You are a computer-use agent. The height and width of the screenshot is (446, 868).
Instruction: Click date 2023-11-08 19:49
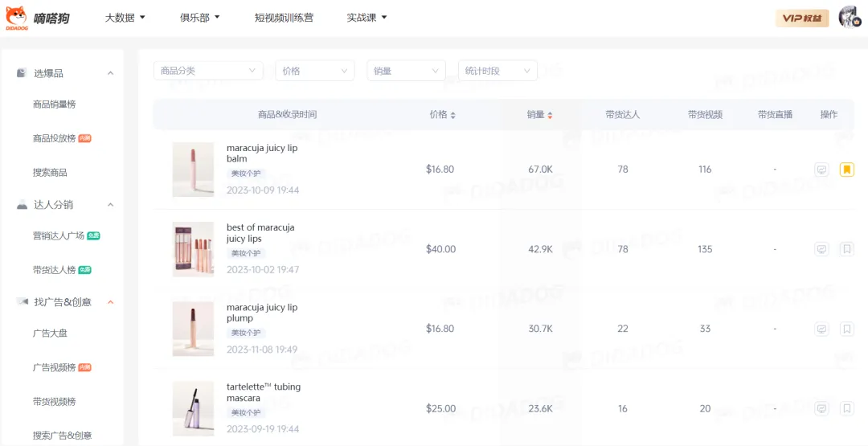(x=263, y=349)
